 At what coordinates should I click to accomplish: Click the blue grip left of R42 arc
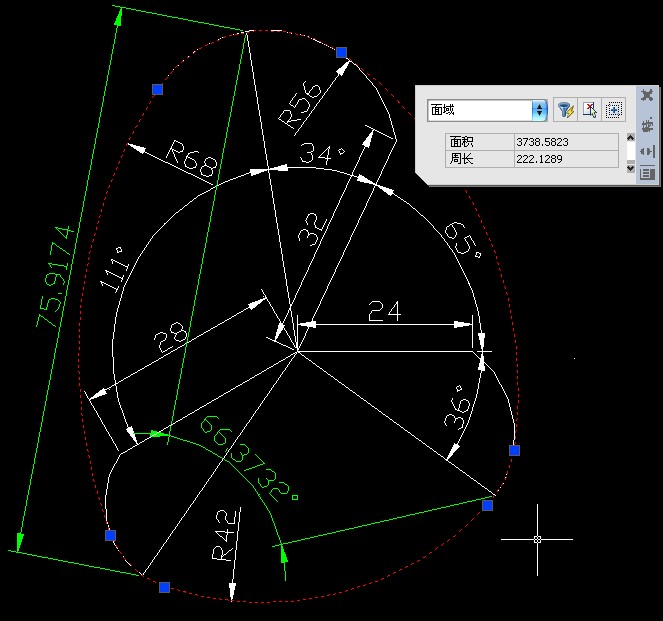tap(110, 536)
